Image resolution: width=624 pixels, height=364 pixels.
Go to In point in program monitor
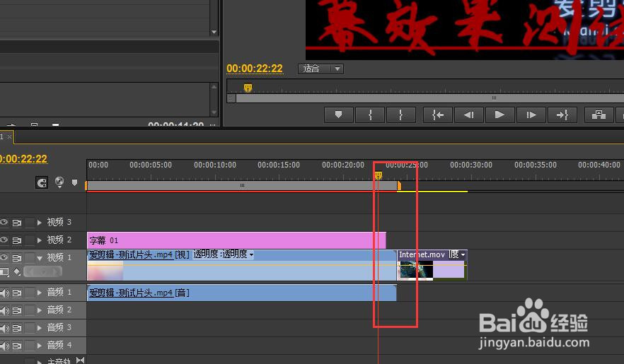[437, 115]
